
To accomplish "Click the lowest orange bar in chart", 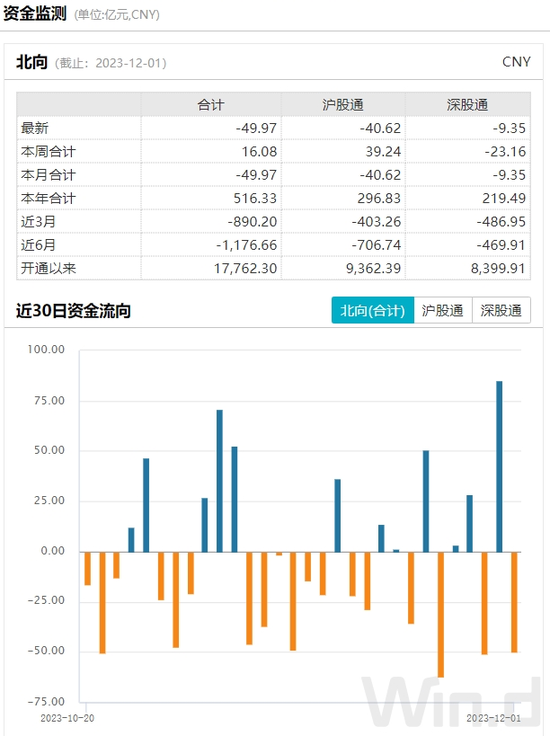I will (441, 615).
